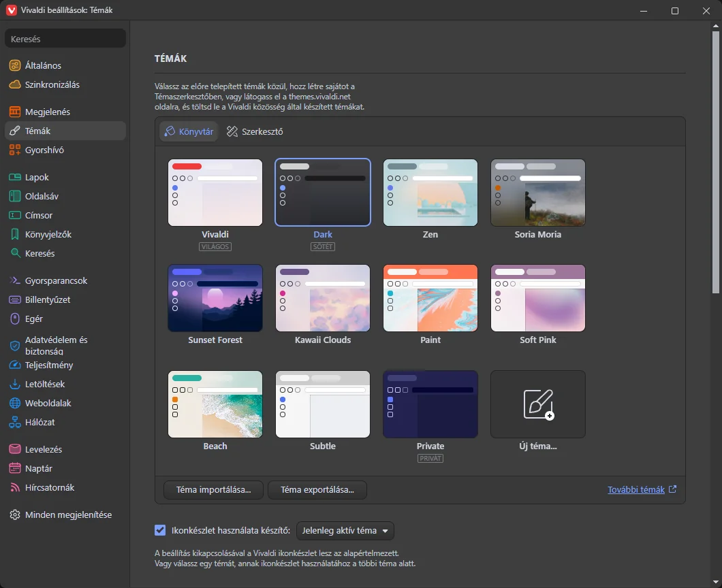Click the Teljesítmény gauge icon
Viewport: 722px width, 588px height.
[15, 365]
